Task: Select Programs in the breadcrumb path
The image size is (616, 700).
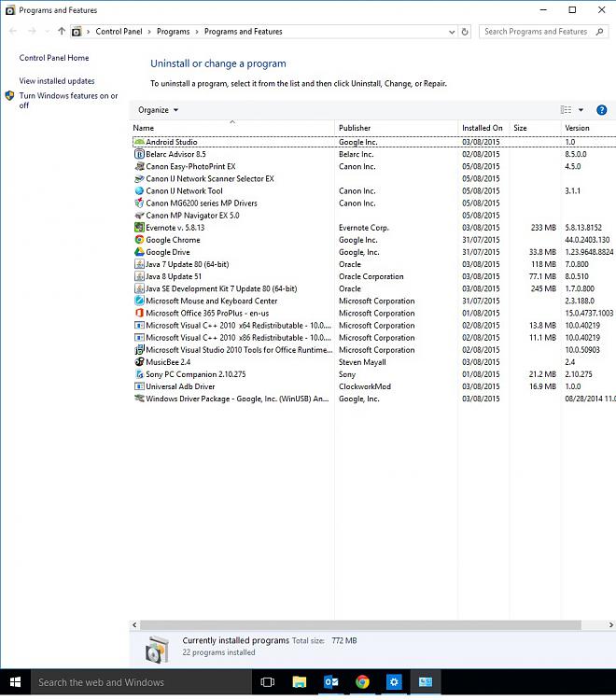Action: click(x=173, y=31)
